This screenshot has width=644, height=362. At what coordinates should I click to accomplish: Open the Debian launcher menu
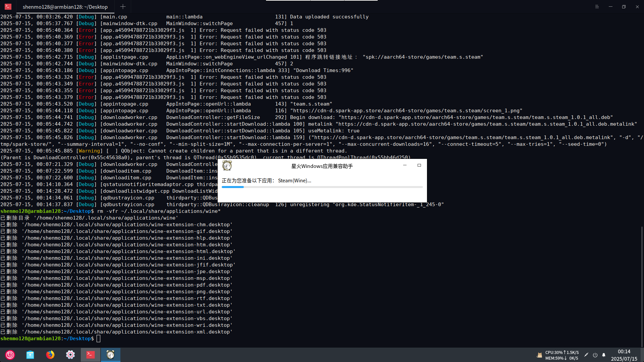coord(10,355)
